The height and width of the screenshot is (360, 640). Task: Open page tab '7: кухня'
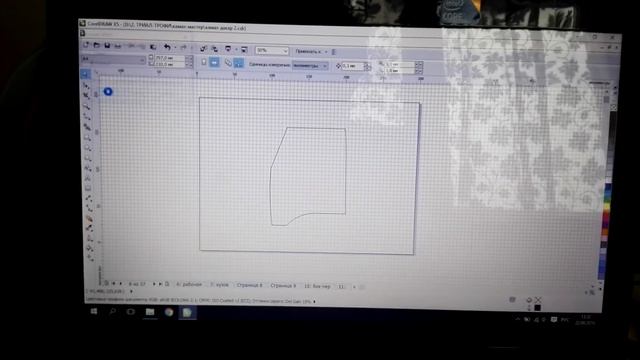click(x=220, y=285)
